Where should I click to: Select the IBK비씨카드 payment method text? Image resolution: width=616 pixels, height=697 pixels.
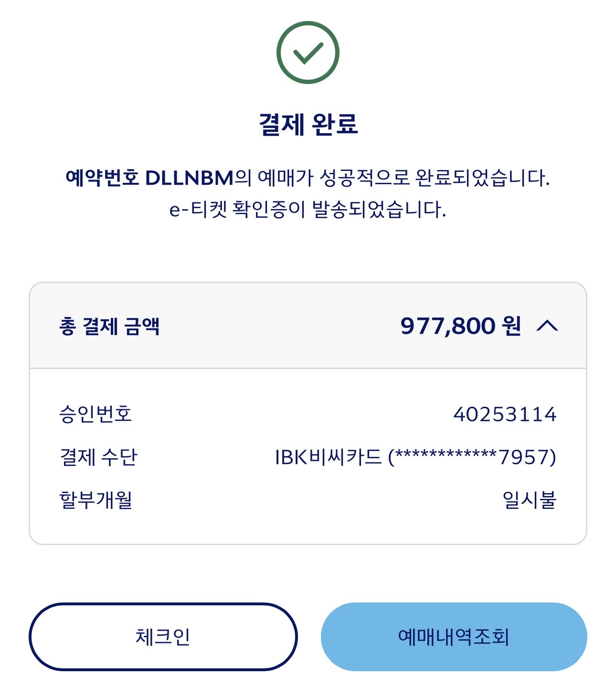point(329,457)
